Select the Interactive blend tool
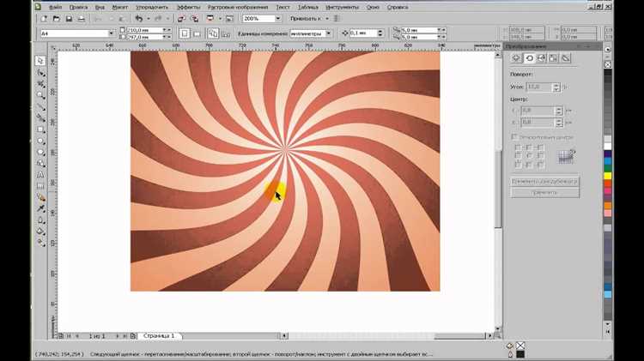Screen dimensions: 644x361 39,197
